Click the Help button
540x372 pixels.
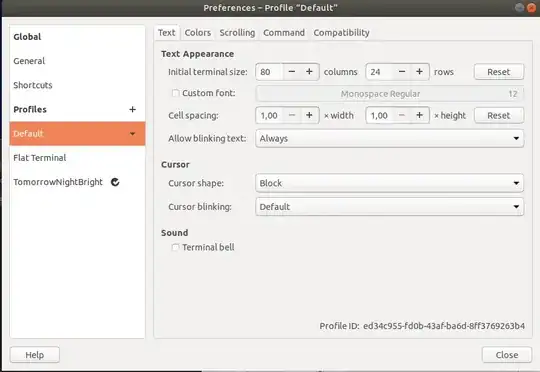click(x=35, y=355)
